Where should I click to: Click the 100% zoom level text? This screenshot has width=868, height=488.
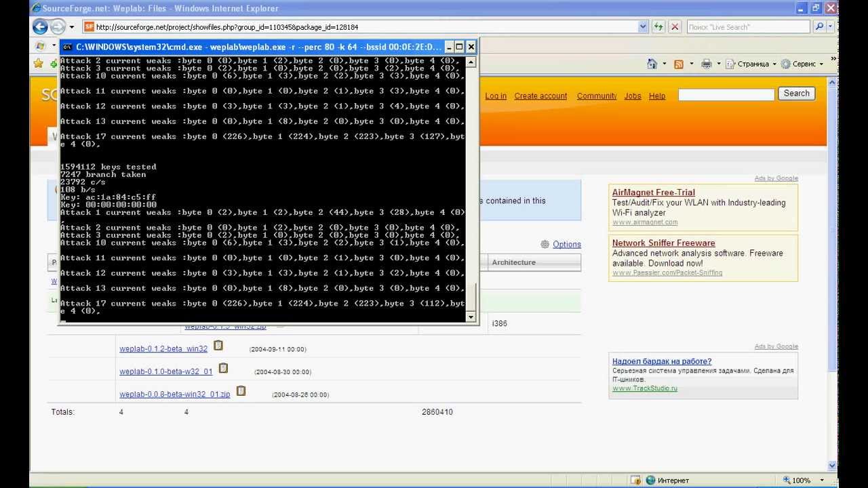pyautogui.click(x=802, y=481)
